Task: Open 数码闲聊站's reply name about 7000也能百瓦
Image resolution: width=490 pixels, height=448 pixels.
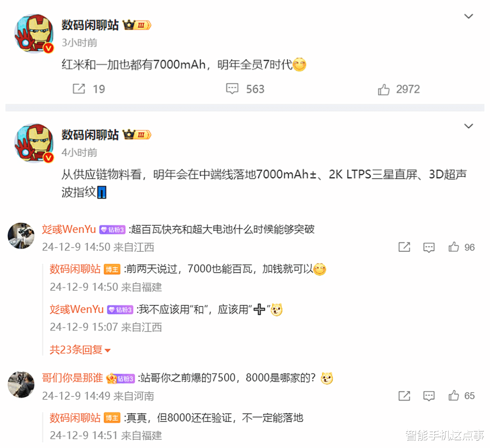Action: tap(75, 269)
